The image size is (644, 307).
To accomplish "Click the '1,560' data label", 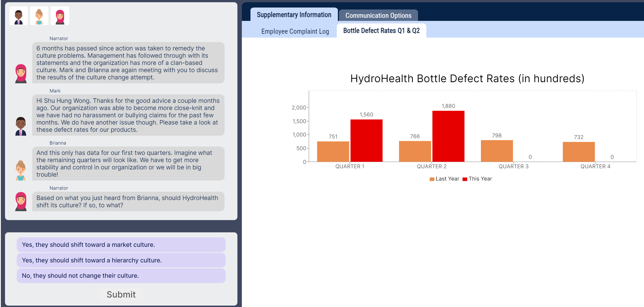I will coord(366,114).
